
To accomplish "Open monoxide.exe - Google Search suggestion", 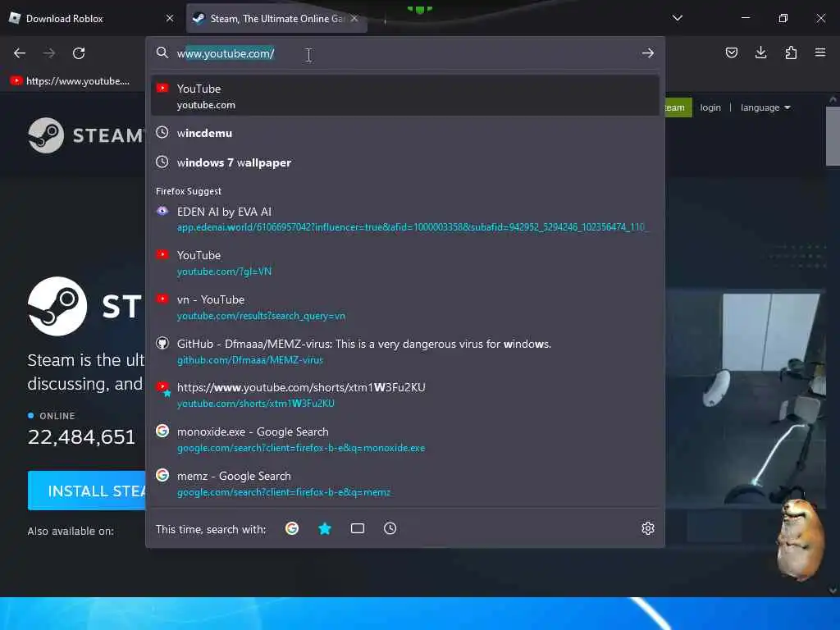I will (405, 440).
